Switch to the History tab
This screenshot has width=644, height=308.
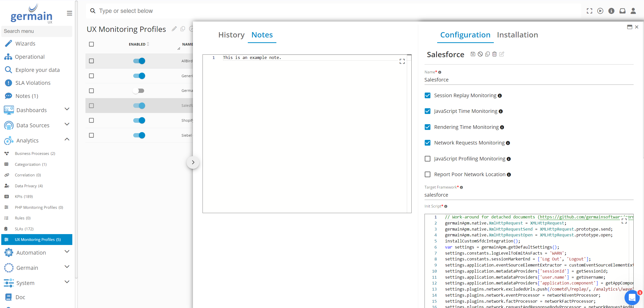pos(231,35)
